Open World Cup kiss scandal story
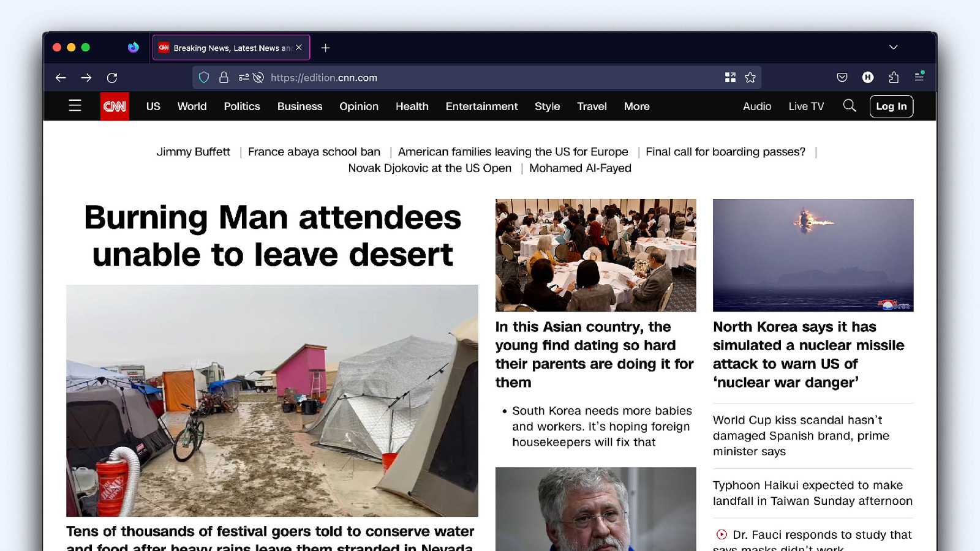 tap(801, 436)
